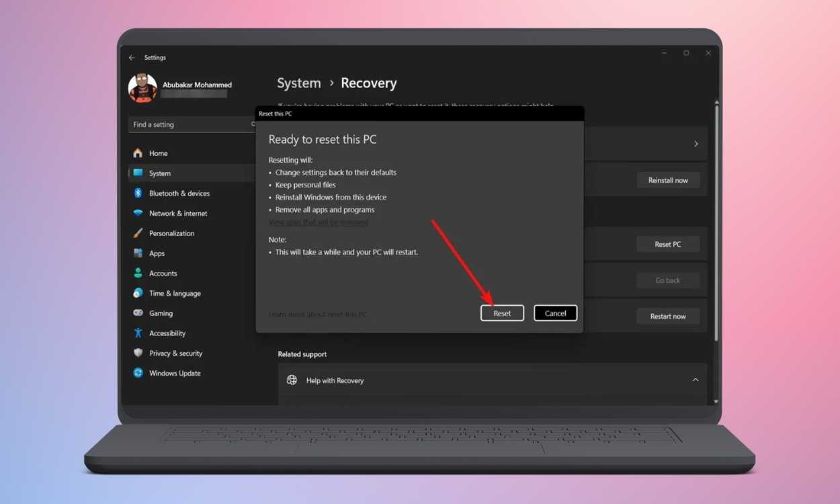This screenshot has height=504, width=840.
Task: Click the Restart now button
Action: [x=668, y=317]
